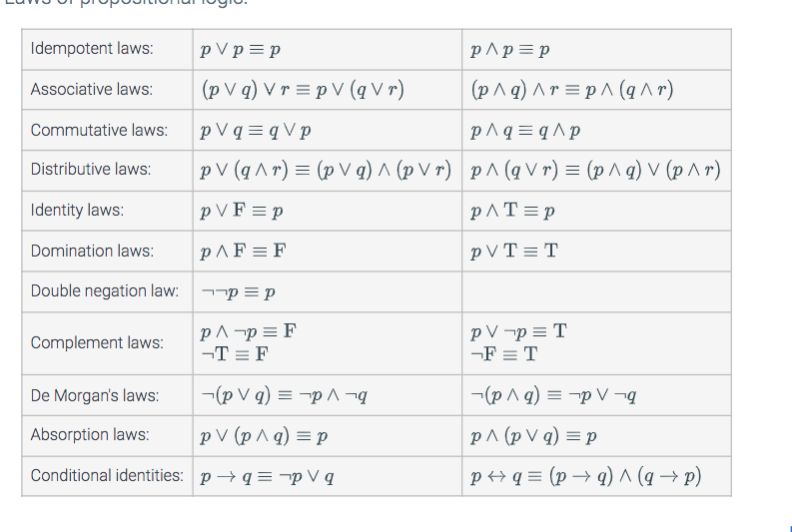Image resolution: width=792 pixels, height=532 pixels.
Task: Click the Identity laws label
Action: [x=77, y=210]
